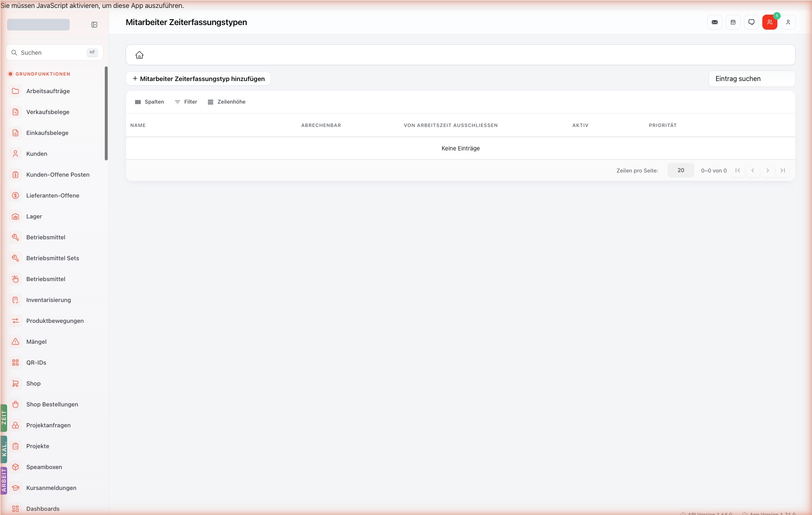812x515 pixels.
Task: Open the calendar icon in header
Action: tap(733, 22)
